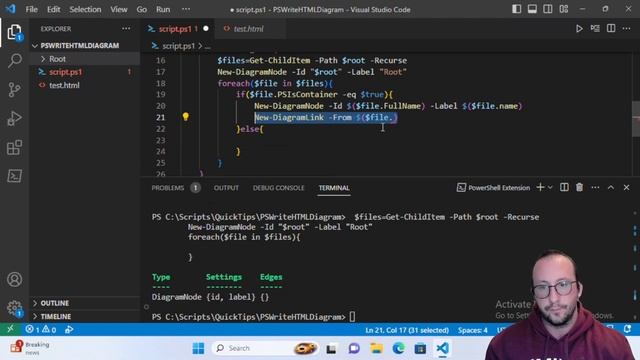Open terminal launch profile dropdown arrow
640x360 pixels.
point(550,187)
